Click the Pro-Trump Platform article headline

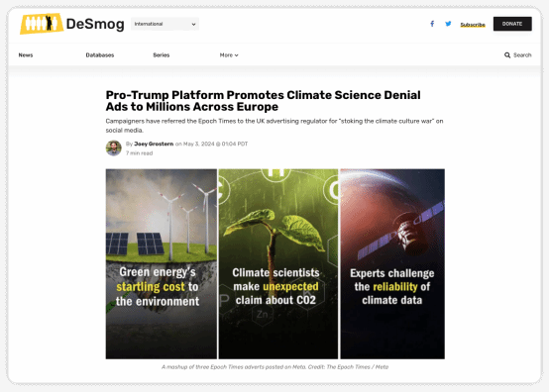(x=264, y=101)
